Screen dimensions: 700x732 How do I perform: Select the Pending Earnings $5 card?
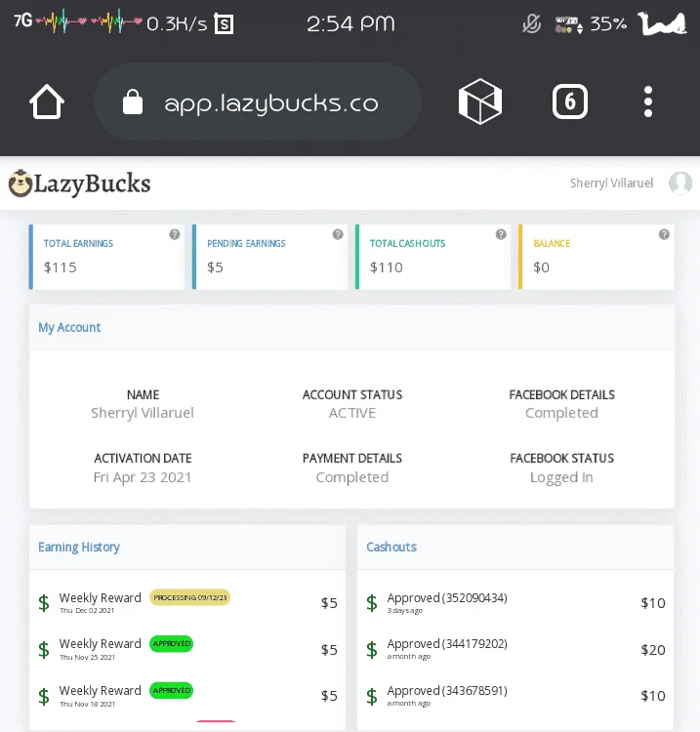click(269, 257)
